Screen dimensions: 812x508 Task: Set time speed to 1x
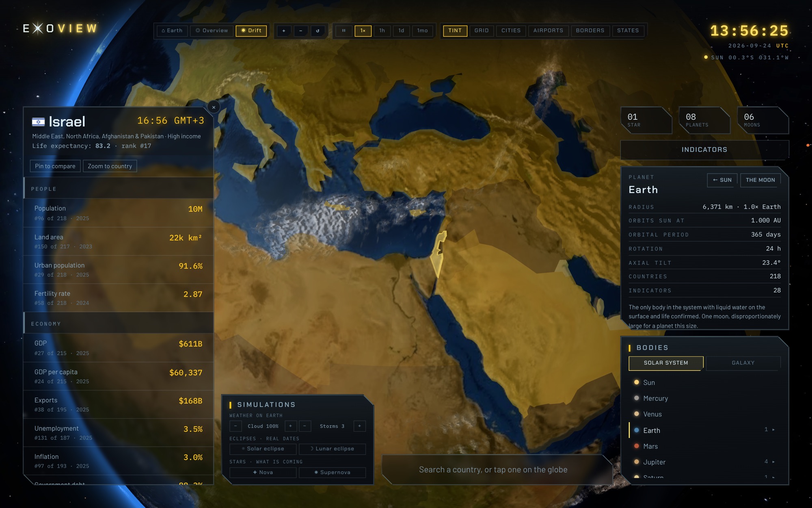[363, 31]
